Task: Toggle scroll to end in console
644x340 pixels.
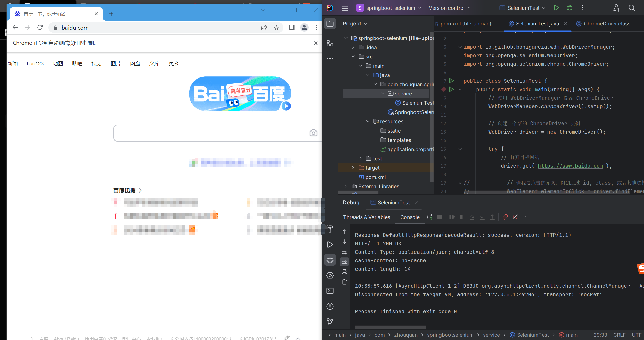Action: tap(344, 262)
